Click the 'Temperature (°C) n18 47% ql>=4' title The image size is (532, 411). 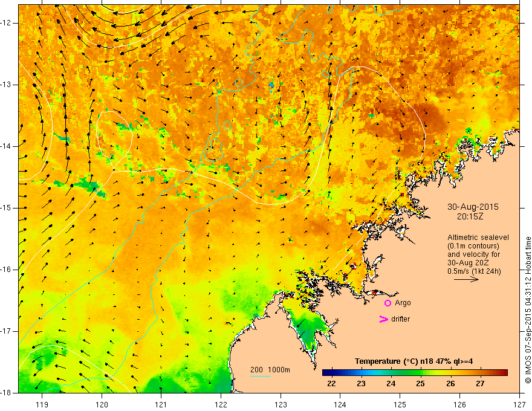coord(414,361)
